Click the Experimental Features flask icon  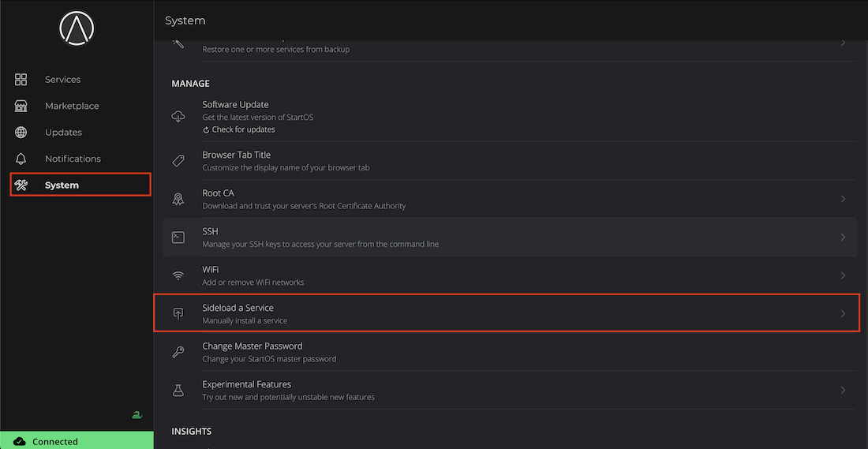(178, 391)
